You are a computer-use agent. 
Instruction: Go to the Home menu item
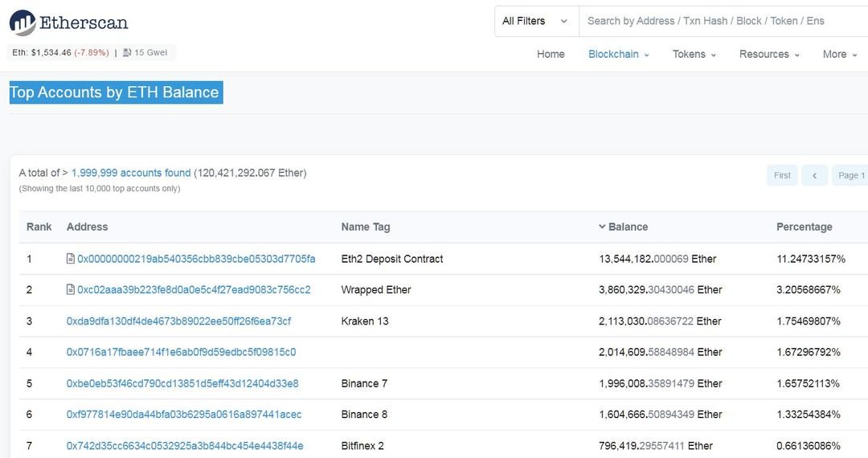(551, 54)
